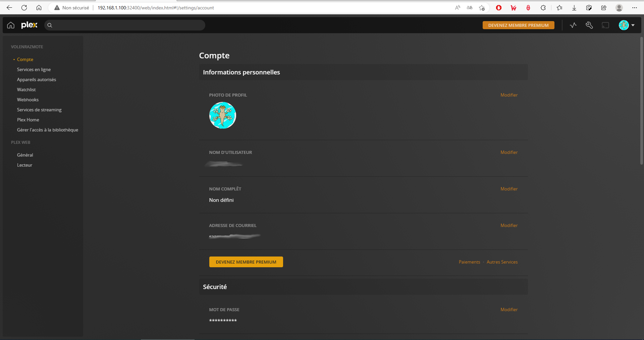Open the Activity pulse icon

point(573,25)
